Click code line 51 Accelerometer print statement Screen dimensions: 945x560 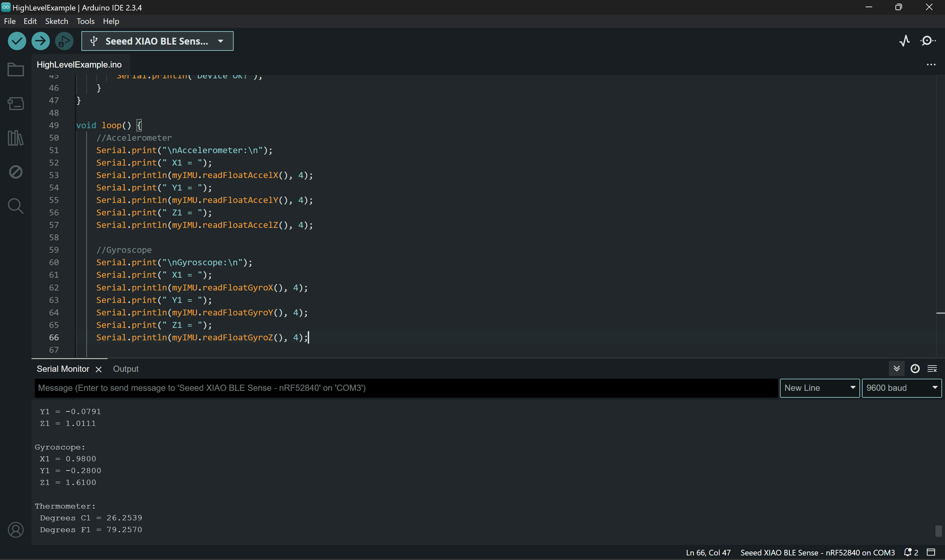click(184, 150)
